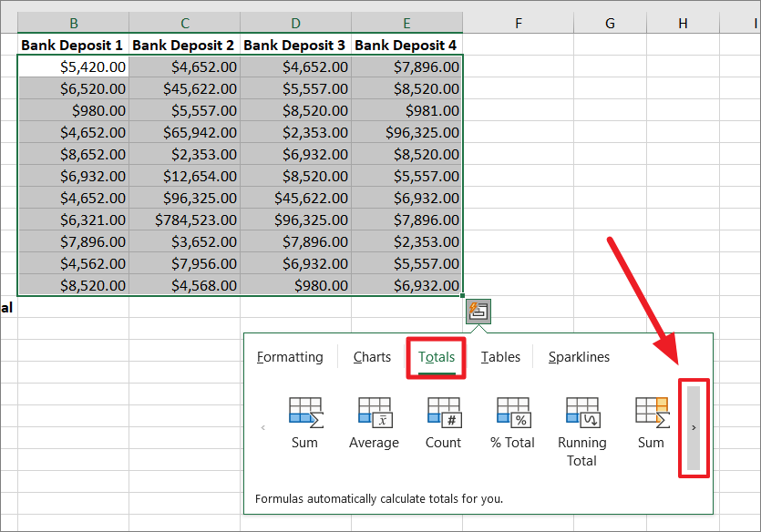Viewport: 761px width, 532px height.
Task: Select the cell containing $784,523.00
Action: click(x=184, y=220)
